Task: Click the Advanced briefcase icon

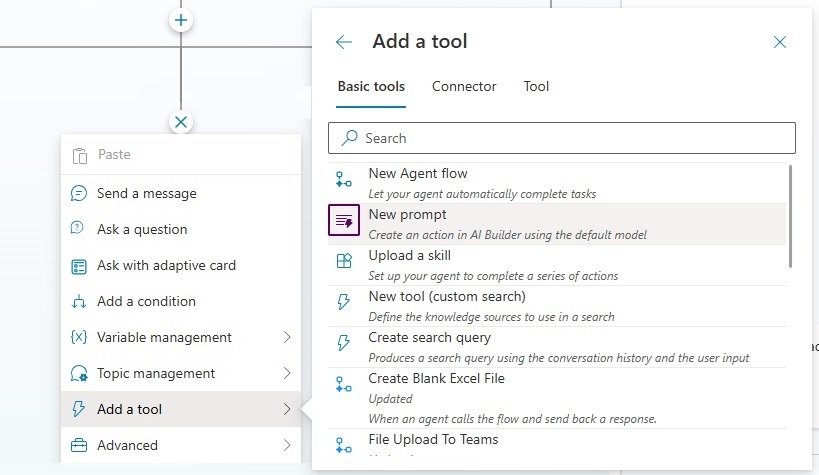Action: pos(79,445)
